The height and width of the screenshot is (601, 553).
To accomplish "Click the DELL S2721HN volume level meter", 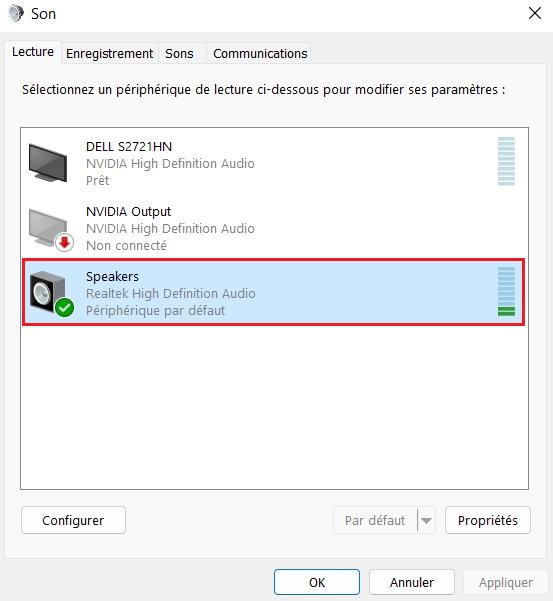I will [506, 161].
